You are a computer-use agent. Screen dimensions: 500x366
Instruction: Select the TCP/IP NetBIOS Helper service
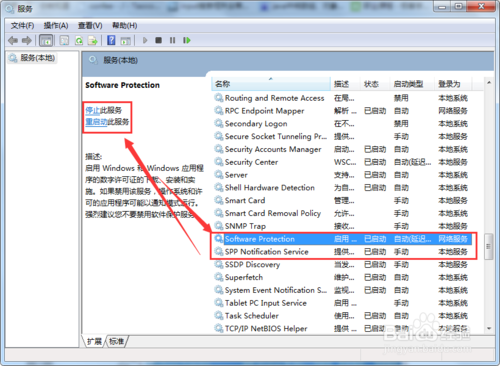coord(266,328)
